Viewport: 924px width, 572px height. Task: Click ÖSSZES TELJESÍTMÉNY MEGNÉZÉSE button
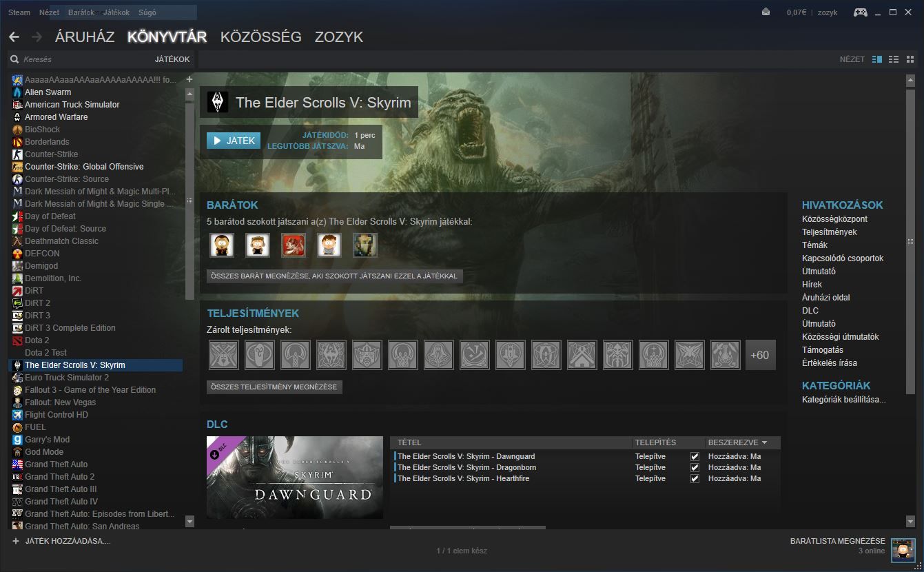point(274,387)
